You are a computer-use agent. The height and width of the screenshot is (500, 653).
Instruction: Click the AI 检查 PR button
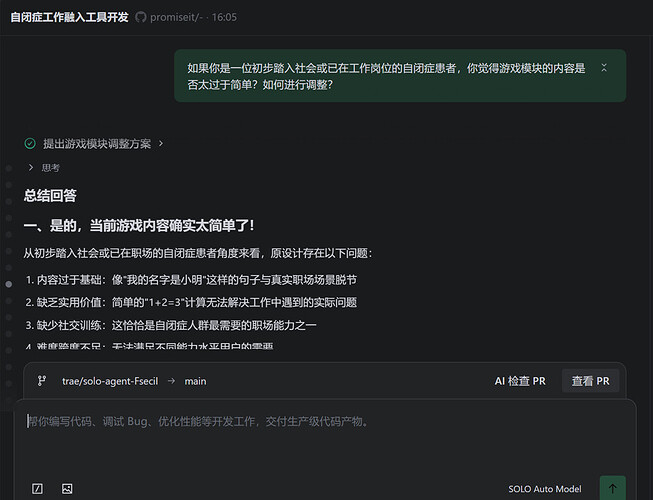[520, 381]
